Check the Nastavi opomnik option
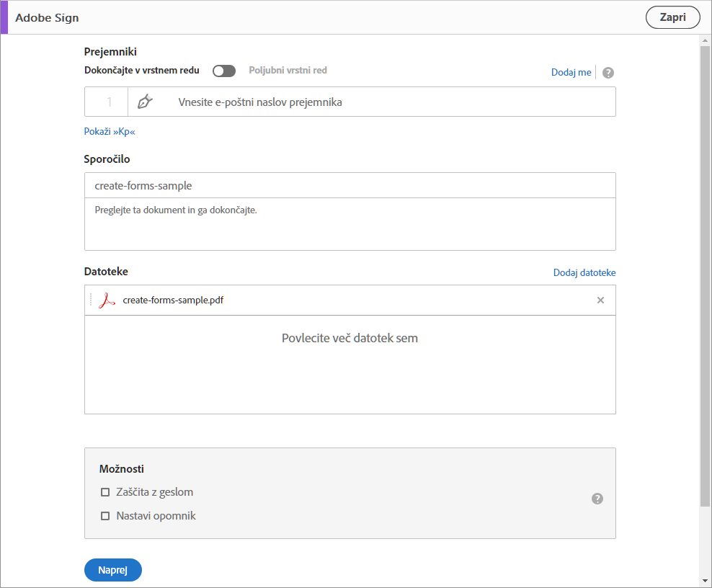 click(x=105, y=516)
